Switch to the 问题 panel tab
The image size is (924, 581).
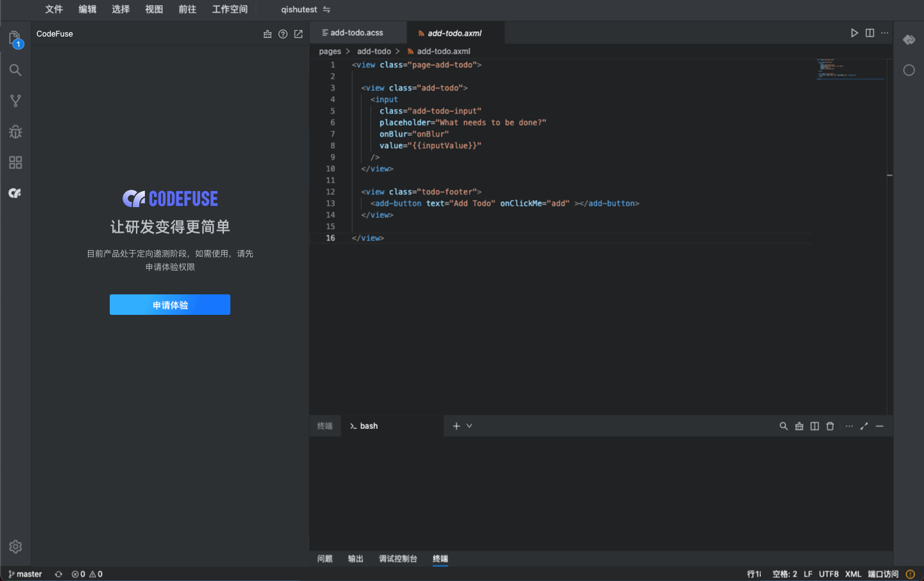[x=325, y=559]
